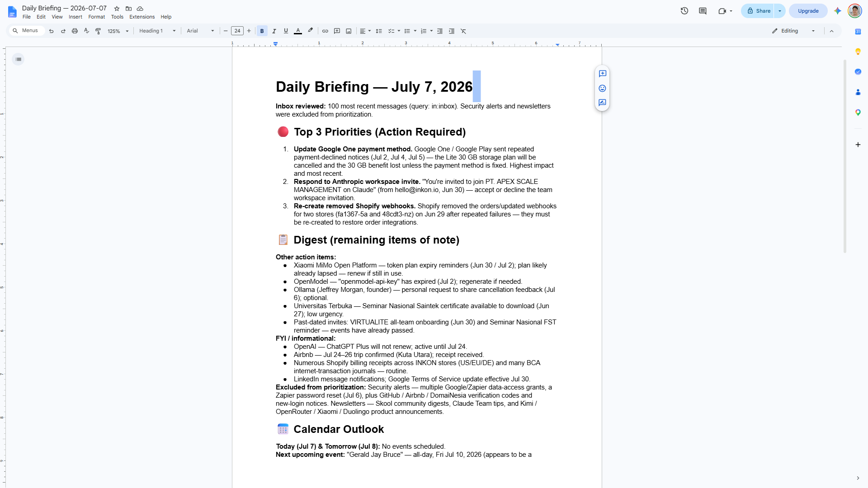Activate the Paint format roller icon

point(98,31)
